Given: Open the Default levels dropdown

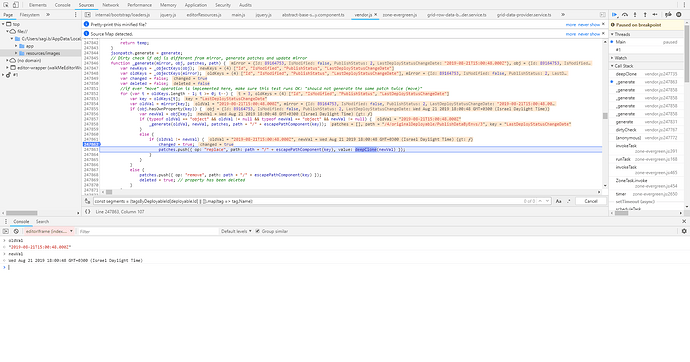Looking at the screenshot, I should click(x=236, y=231).
